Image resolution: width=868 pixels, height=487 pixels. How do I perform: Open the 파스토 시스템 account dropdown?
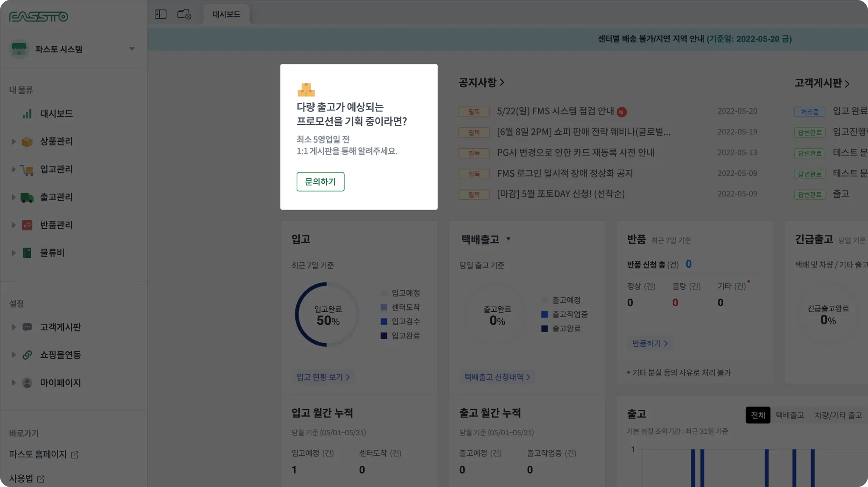click(x=132, y=49)
